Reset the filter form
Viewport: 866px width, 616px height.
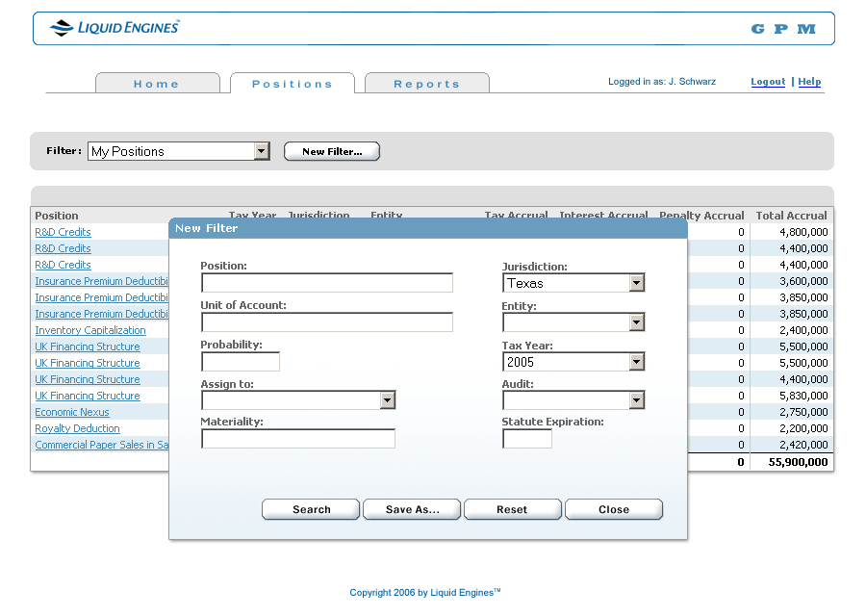click(x=512, y=509)
